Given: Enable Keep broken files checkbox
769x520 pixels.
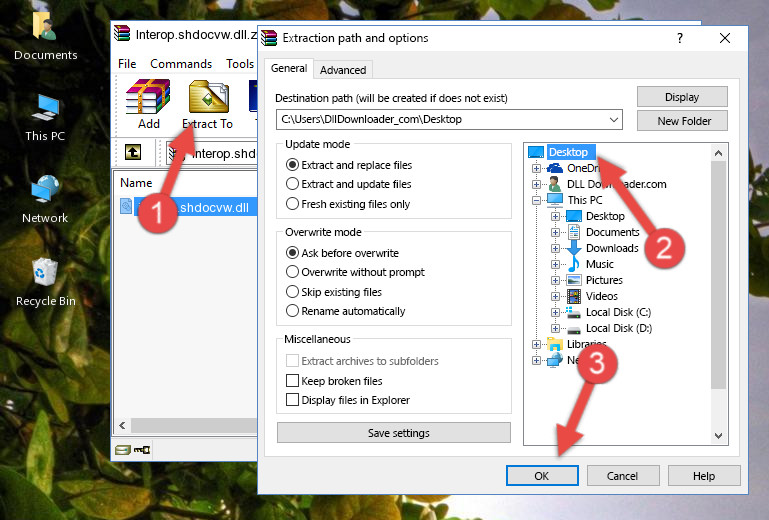Looking at the screenshot, I should pos(292,381).
